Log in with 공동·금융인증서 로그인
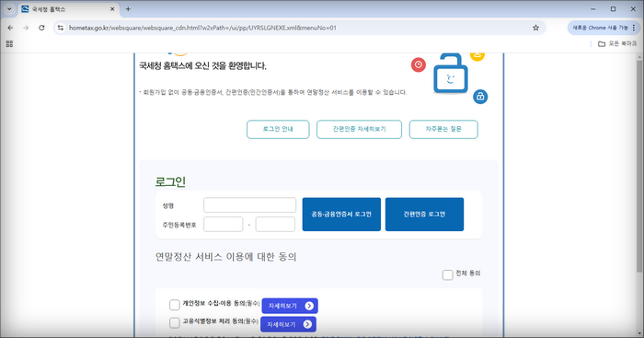The height and width of the screenshot is (338, 644). [341, 215]
